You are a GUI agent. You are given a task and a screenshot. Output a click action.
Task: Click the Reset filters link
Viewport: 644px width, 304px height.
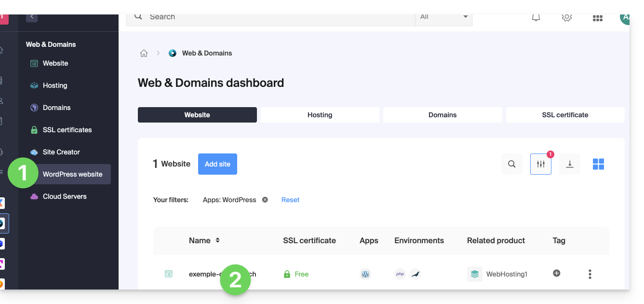290,200
